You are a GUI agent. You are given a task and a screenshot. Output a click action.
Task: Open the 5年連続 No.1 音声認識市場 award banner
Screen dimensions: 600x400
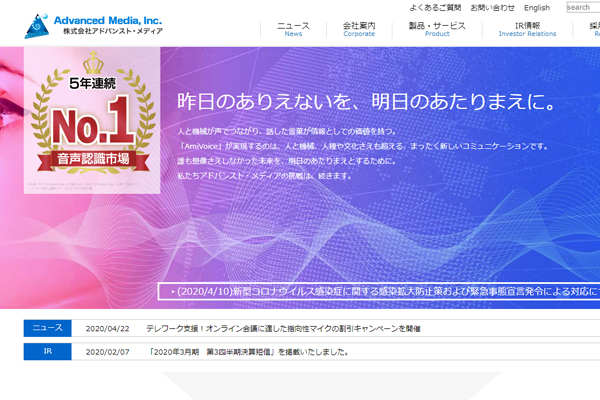point(92,120)
